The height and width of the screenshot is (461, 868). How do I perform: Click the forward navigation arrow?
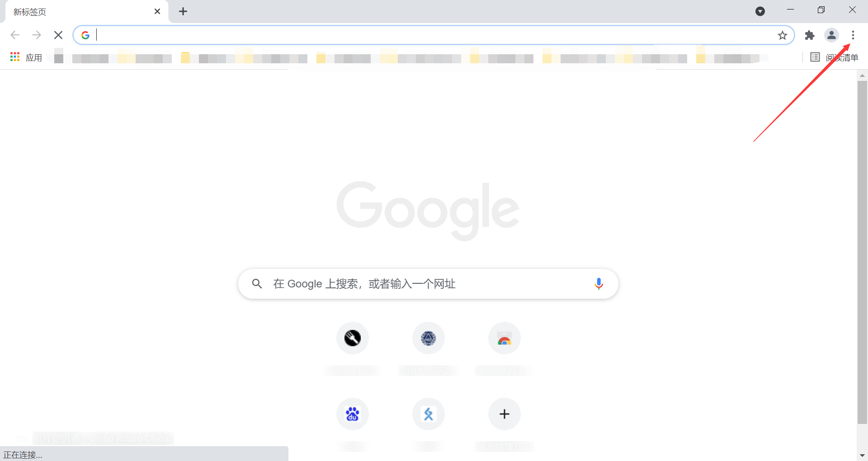(37, 35)
